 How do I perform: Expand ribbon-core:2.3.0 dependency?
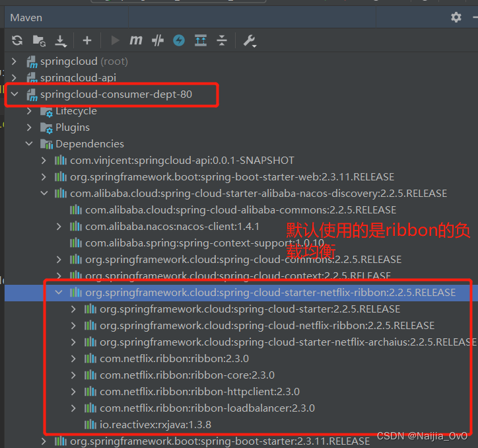point(73,375)
